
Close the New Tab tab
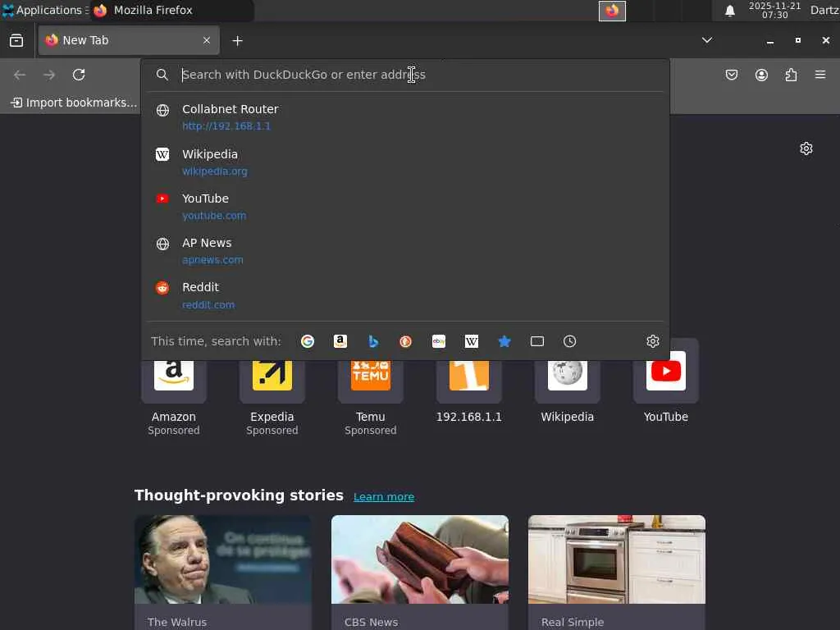207,40
